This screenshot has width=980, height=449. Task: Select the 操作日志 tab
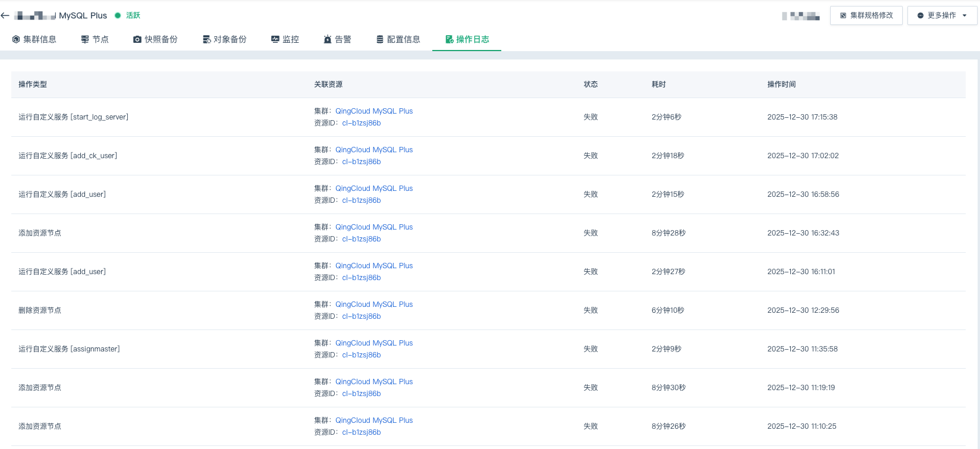tap(467, 39)
